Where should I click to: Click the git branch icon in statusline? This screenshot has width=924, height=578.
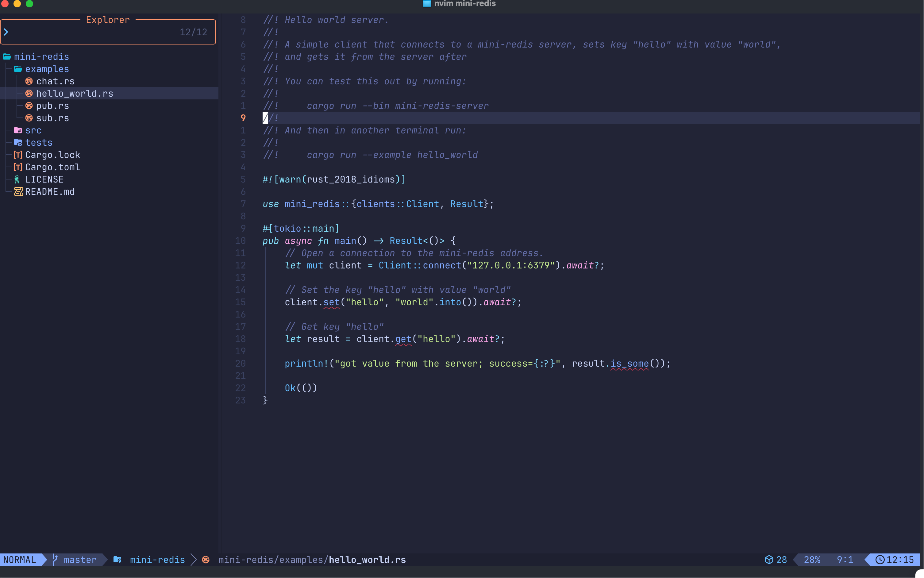click(x=55, y=559)
